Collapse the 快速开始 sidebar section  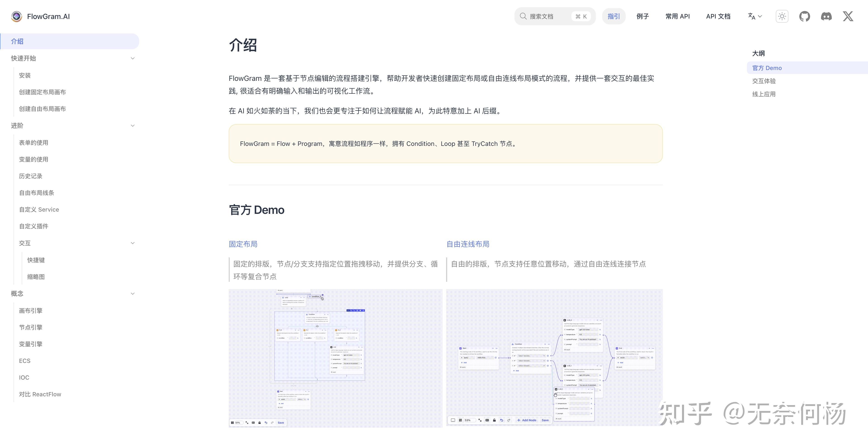133,58
